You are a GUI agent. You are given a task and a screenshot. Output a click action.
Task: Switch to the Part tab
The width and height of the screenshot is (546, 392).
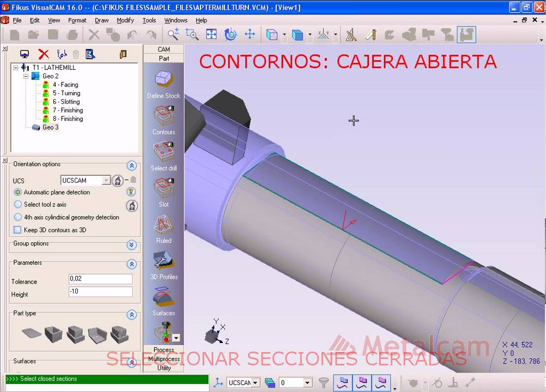[163, 58]
